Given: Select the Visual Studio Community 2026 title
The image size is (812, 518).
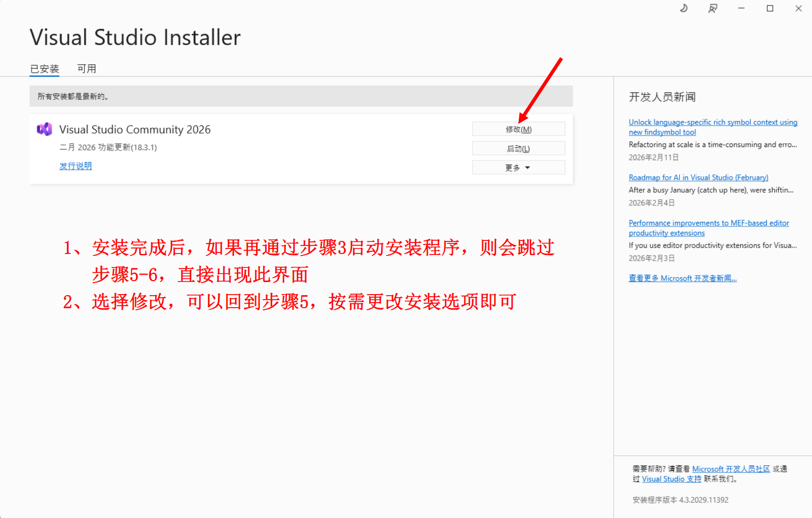Looking at the screenshot, I should [135, 129].
